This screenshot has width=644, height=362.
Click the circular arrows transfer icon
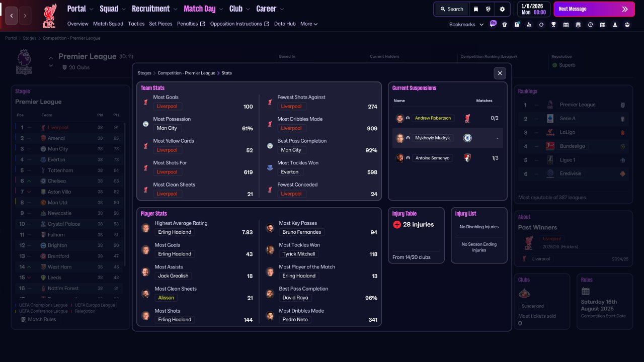coord(541,25)
